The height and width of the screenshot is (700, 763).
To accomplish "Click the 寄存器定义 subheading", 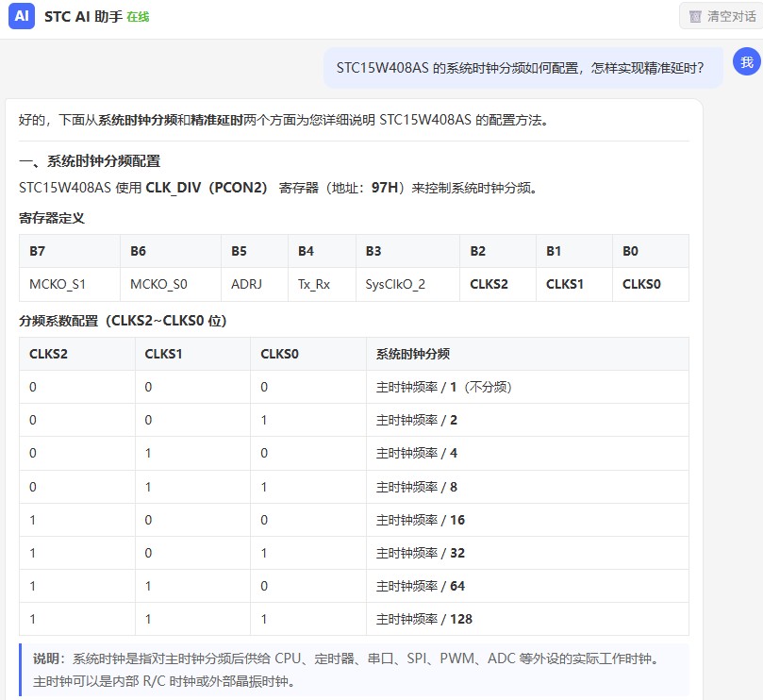I will tap(52, 218).
